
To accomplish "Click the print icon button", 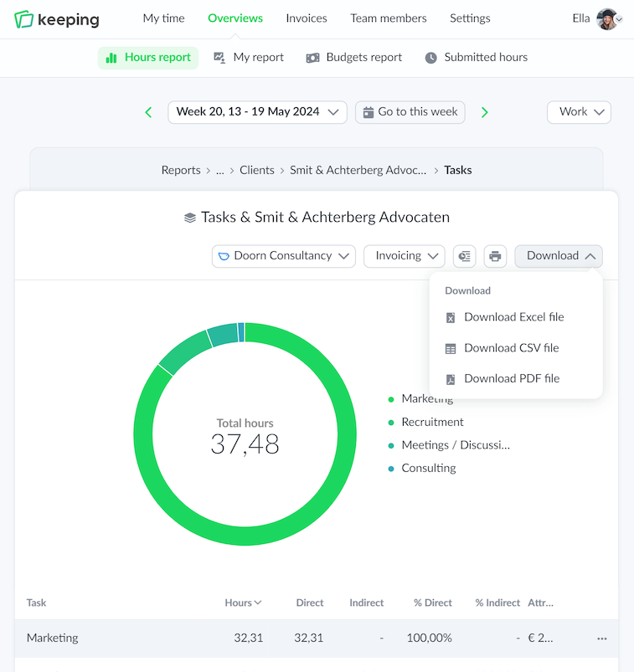I will coord(495,256).
